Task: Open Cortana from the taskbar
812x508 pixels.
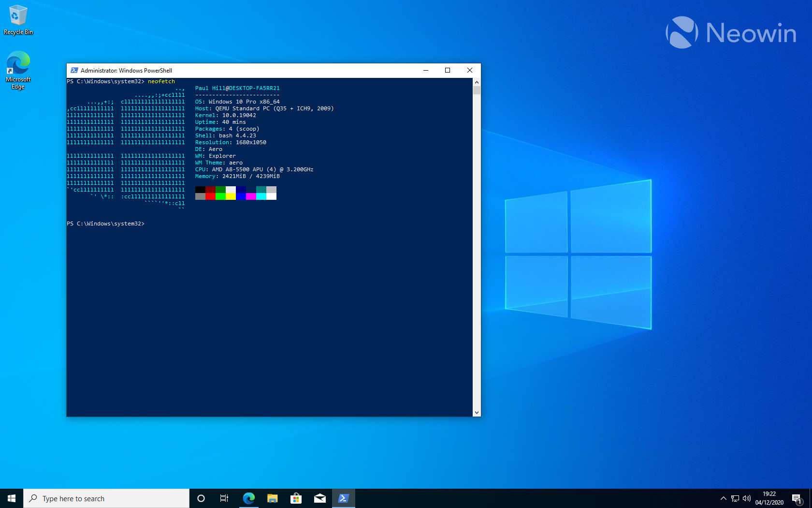Action: (x=201, y=498)
